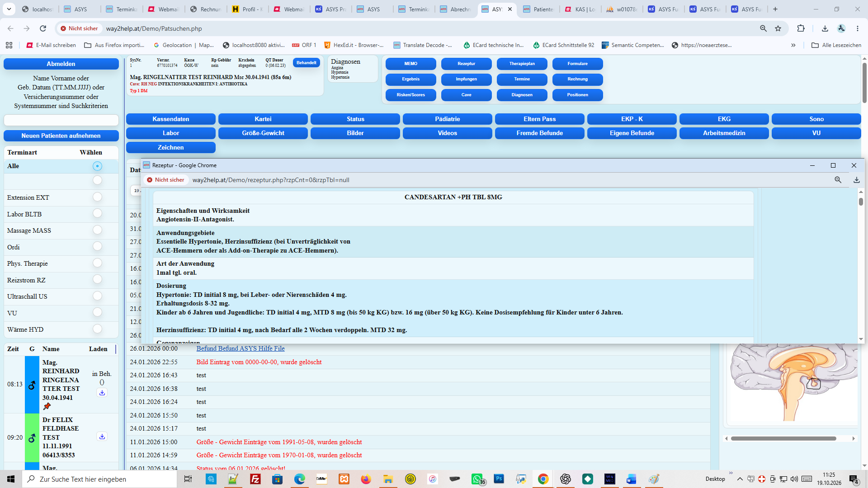
Task: Open the Therapieplan button
Action: pyautogui.click(x=522, y=64)
